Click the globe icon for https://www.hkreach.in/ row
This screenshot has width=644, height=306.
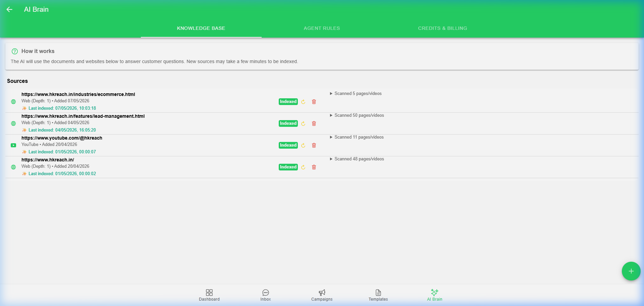(x=13, y=167)
